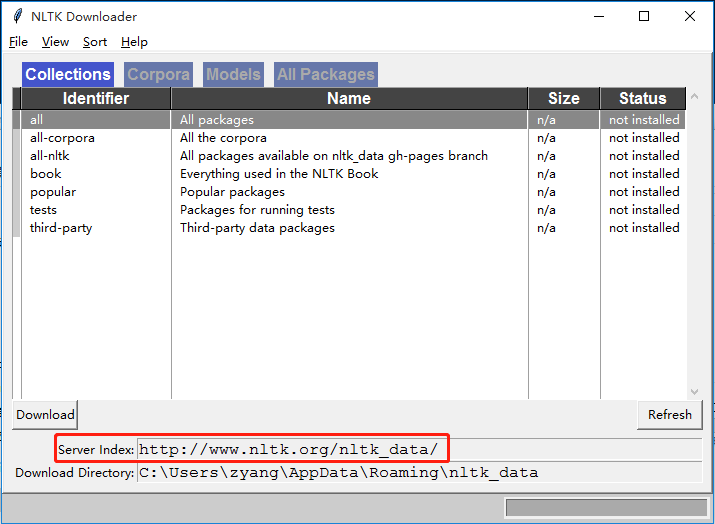This screenshot has height=524, width=715.
Task: Open the File menu
Action: tap(18, 42)
